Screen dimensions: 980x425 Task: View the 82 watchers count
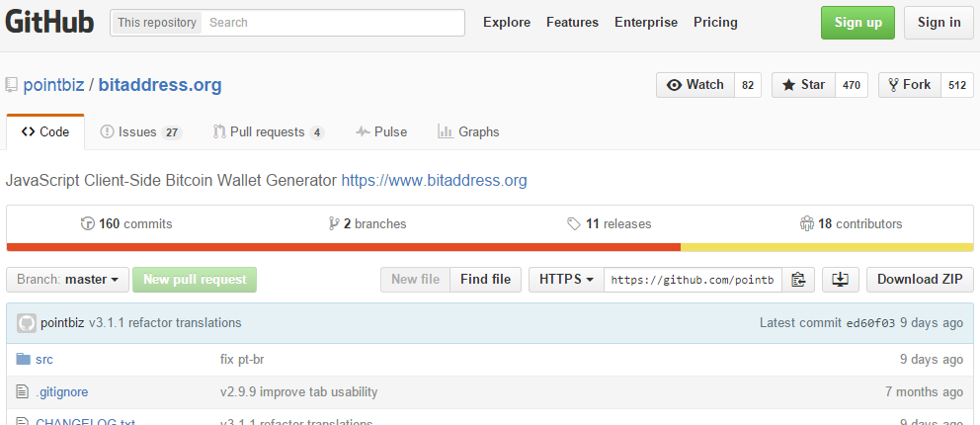[748, 85]
